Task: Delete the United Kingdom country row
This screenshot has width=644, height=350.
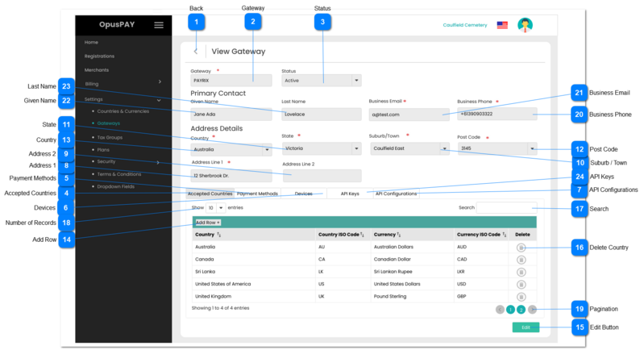Action: (x=521, y=296)
